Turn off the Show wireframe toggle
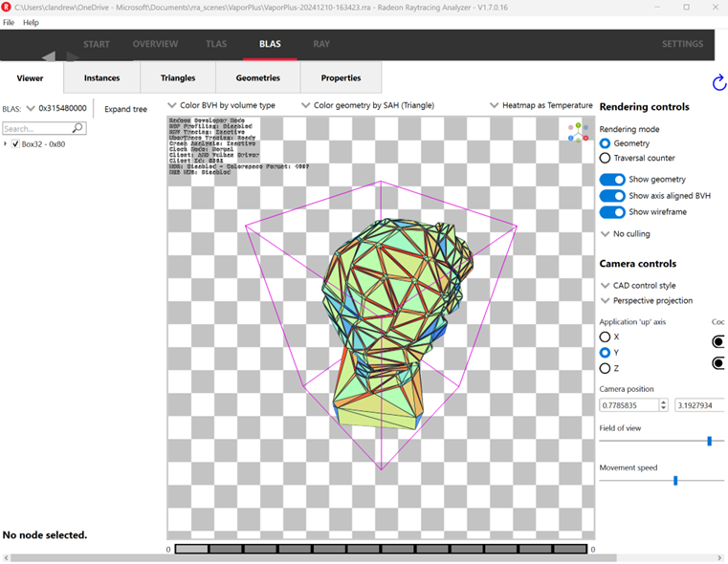The width and height of the screenshot is (728, 564). pyautogui.click(x=612, y=212)
